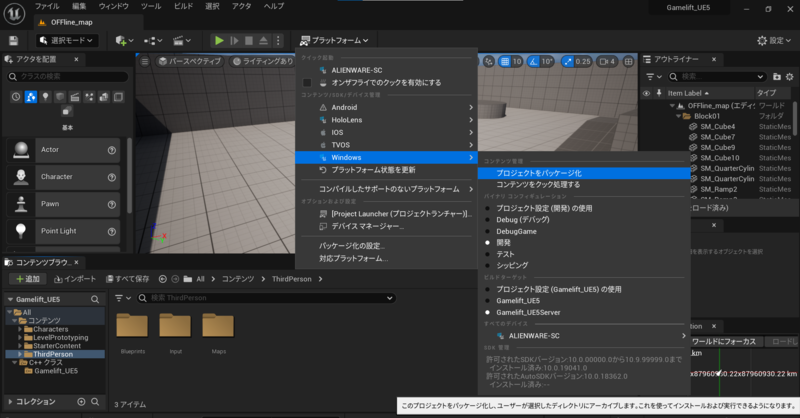Click the eject from player button
Viewport: 800px width, 418px height.
263,40
